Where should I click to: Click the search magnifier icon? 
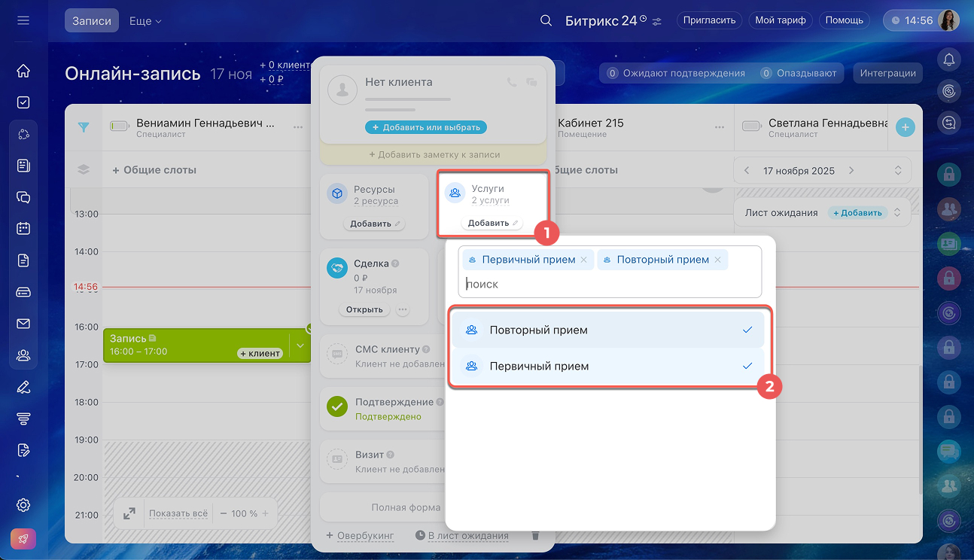pyautogui.click(x=546, y=20)
